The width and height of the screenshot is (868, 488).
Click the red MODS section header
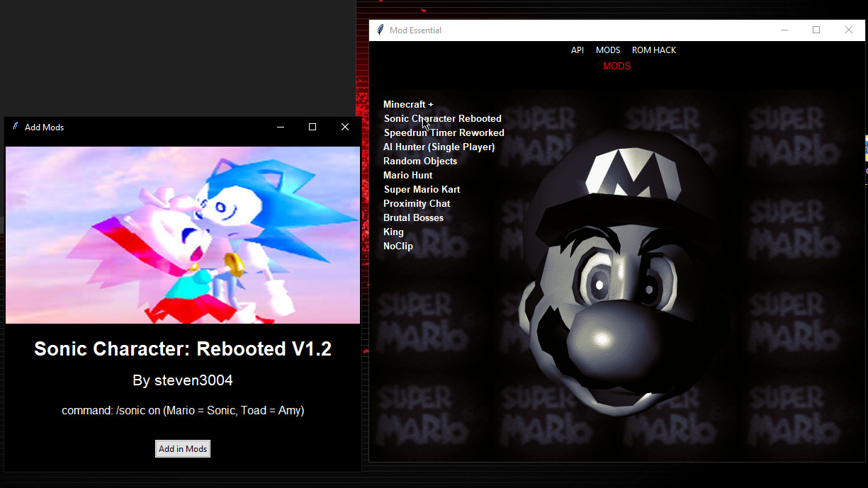(616, 66)
